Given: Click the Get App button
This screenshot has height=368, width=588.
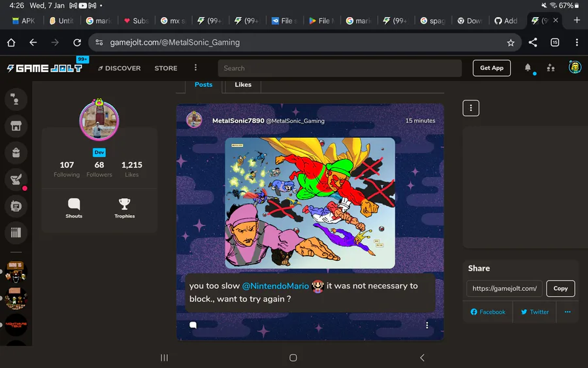Looking at the screenshot, I should (x=491, y=68).
